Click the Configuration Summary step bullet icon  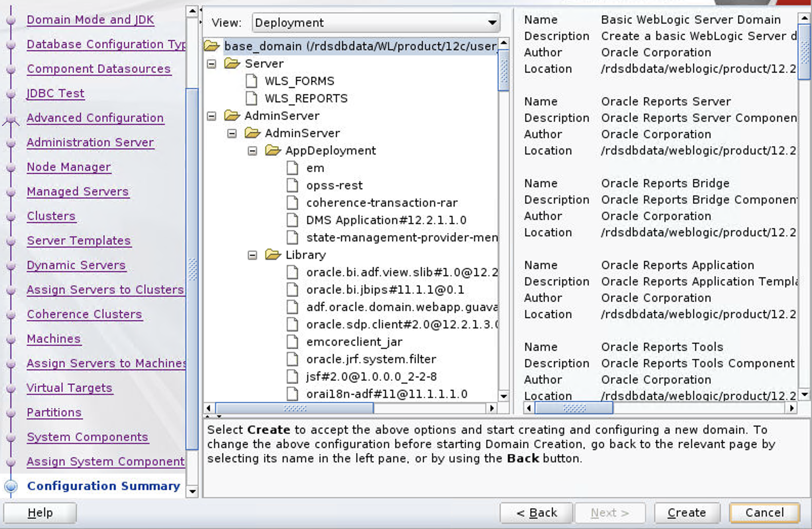pos(11,486)
